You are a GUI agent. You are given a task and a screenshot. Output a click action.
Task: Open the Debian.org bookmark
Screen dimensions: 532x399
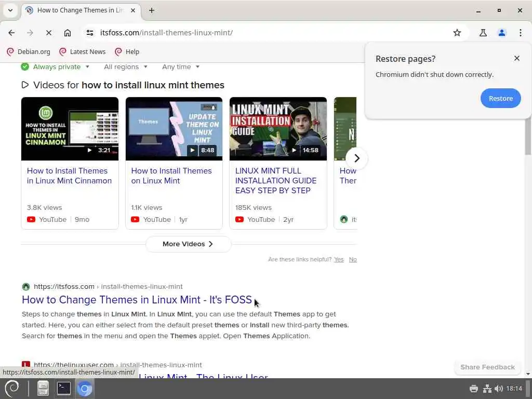pyautogui.click(x=29, y=51)
